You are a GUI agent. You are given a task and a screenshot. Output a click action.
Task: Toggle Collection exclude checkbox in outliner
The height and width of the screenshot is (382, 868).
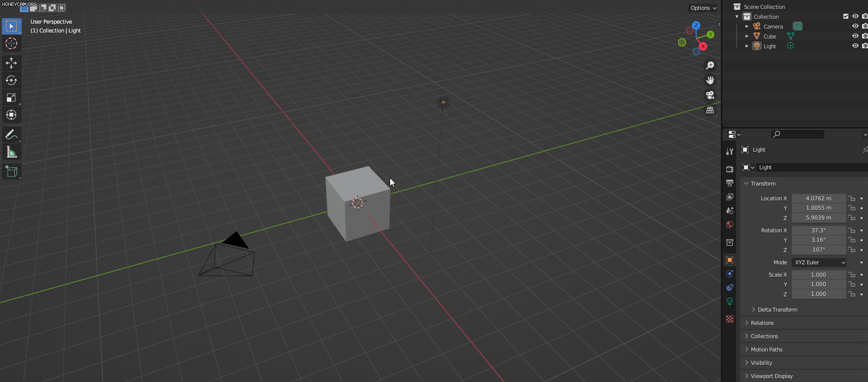tap(846, 16)
